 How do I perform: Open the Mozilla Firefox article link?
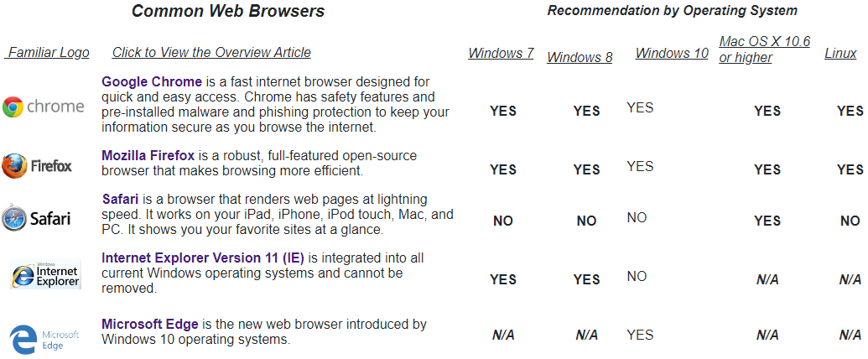click(148, 156)
